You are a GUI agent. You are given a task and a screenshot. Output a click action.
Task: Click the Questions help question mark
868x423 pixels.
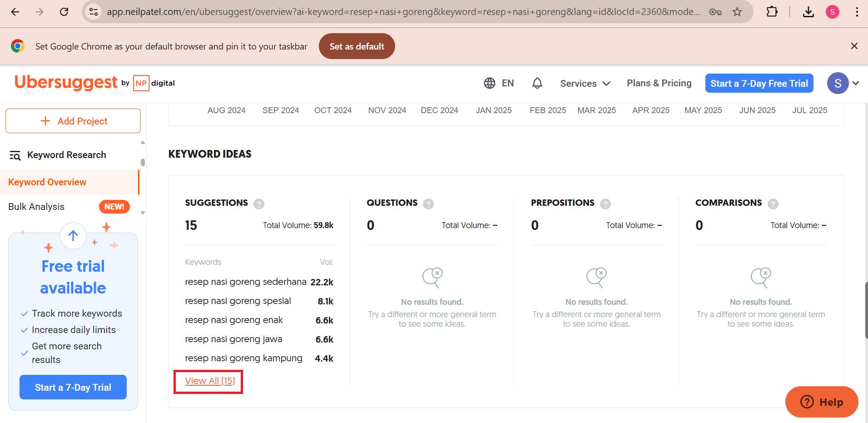tap(428, 204)
